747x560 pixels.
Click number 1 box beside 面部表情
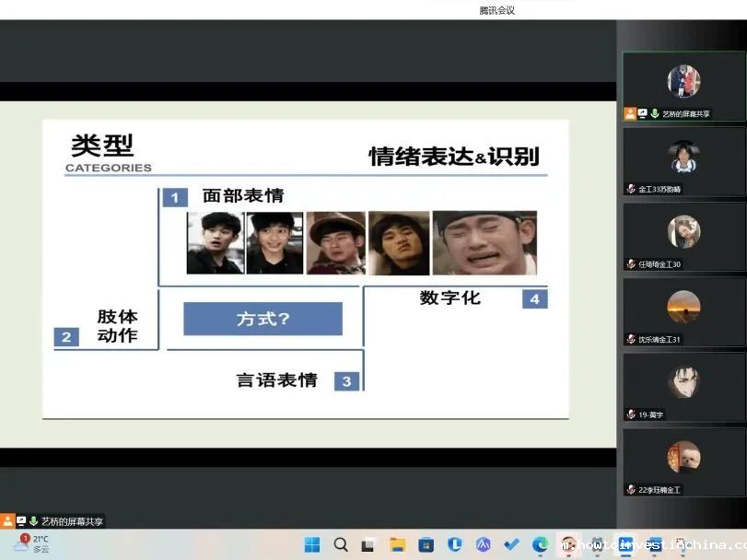click(174, 197)
